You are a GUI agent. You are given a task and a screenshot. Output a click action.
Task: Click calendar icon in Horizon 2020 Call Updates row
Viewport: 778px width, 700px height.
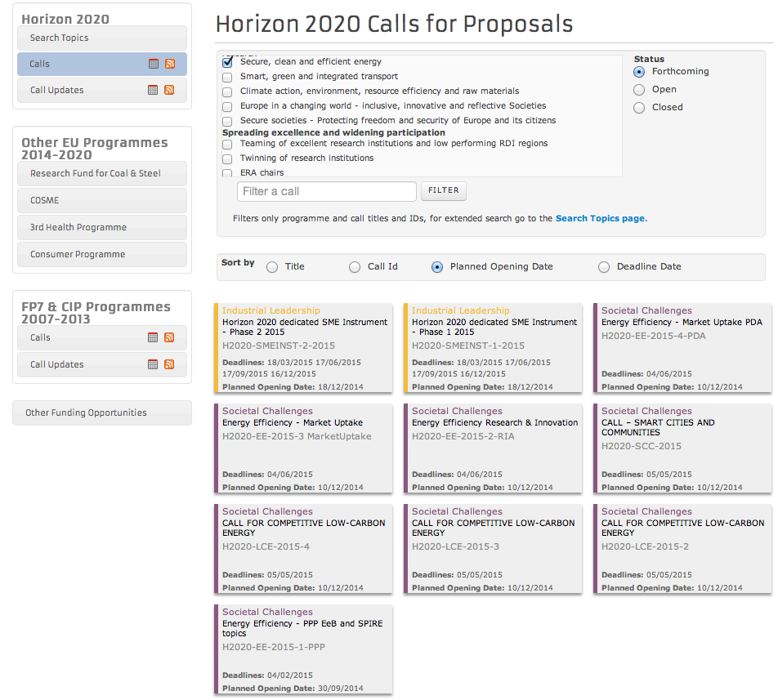point(153,90)
